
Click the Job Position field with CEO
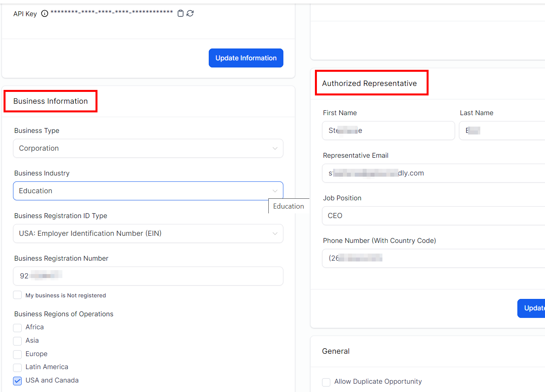(433, 216)
